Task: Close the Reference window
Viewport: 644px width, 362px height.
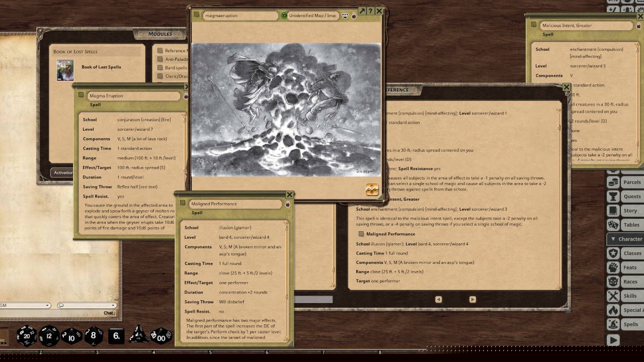Action: coord(566,87)
